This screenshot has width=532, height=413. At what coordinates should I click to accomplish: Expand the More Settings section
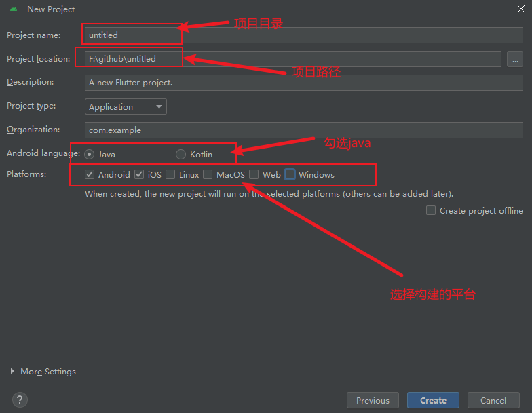point(14,372)
